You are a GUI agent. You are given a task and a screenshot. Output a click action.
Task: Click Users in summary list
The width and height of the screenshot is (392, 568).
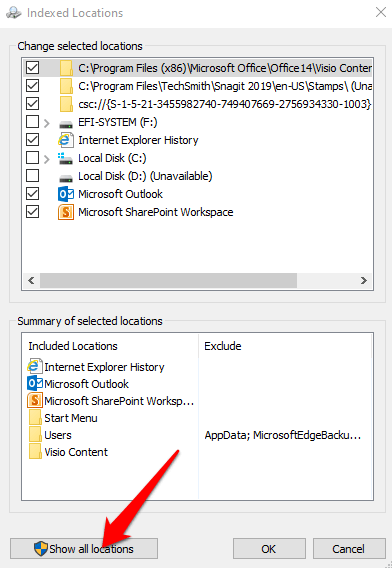(58, 435)
